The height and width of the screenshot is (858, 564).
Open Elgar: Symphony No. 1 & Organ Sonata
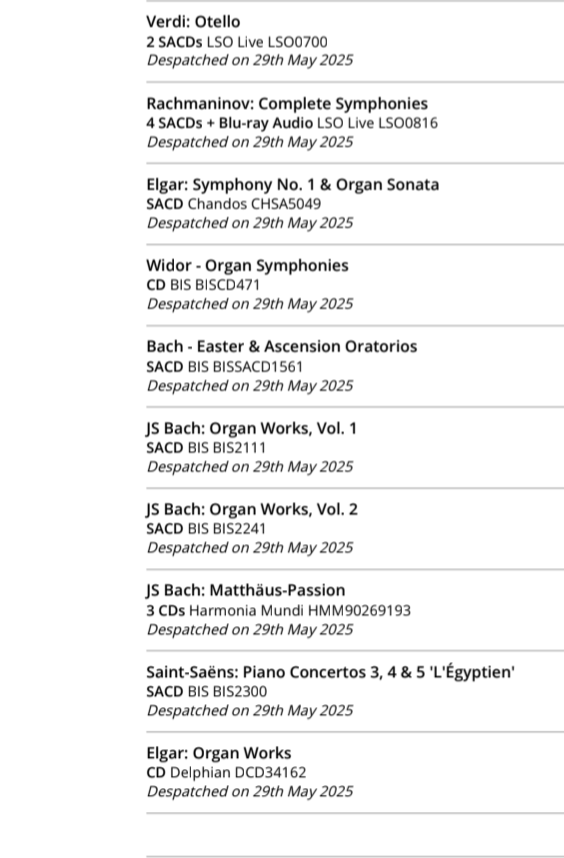293,185
